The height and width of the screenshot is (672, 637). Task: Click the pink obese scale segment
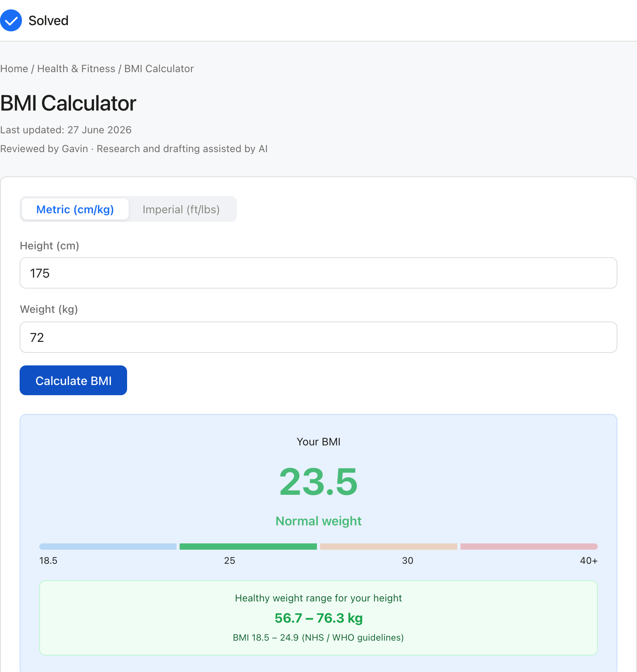pos(529,547)
